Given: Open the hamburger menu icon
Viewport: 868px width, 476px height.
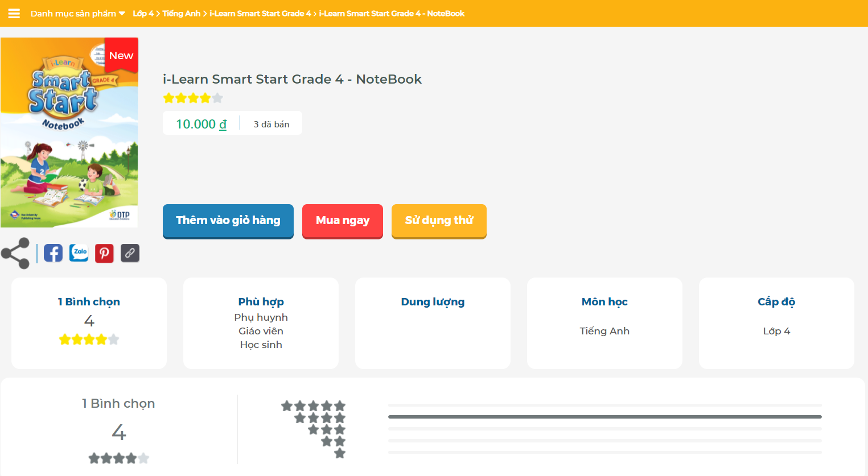Looking at the screenshot, I should click(14, 14).
